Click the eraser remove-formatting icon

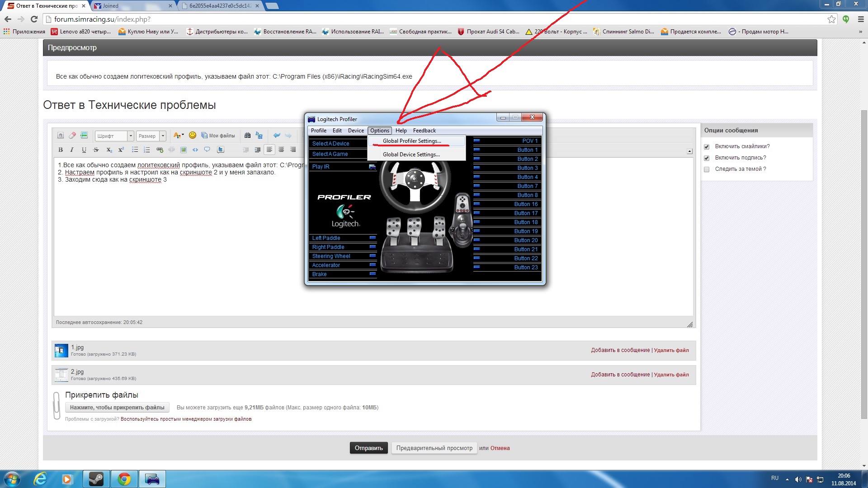(72, 135)
